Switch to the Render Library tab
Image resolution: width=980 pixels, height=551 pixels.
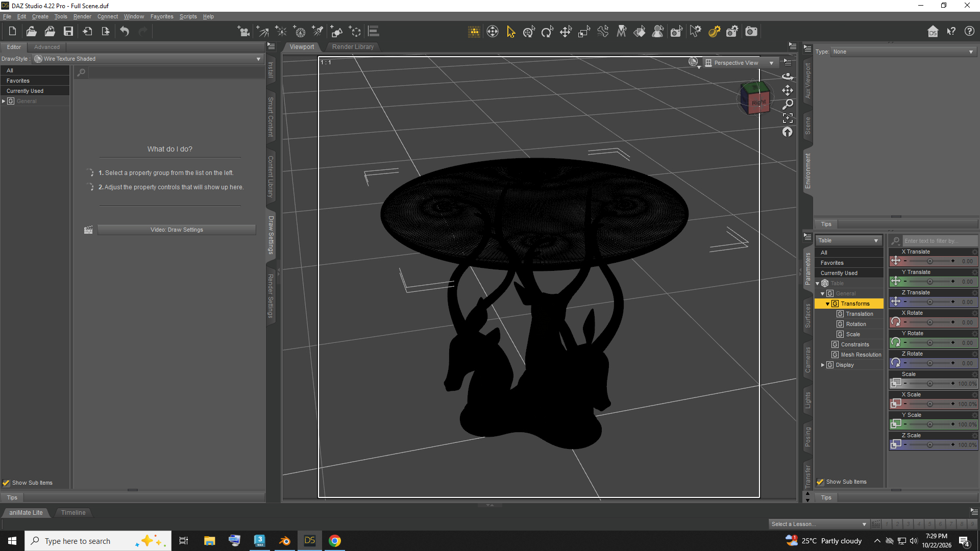353,47
